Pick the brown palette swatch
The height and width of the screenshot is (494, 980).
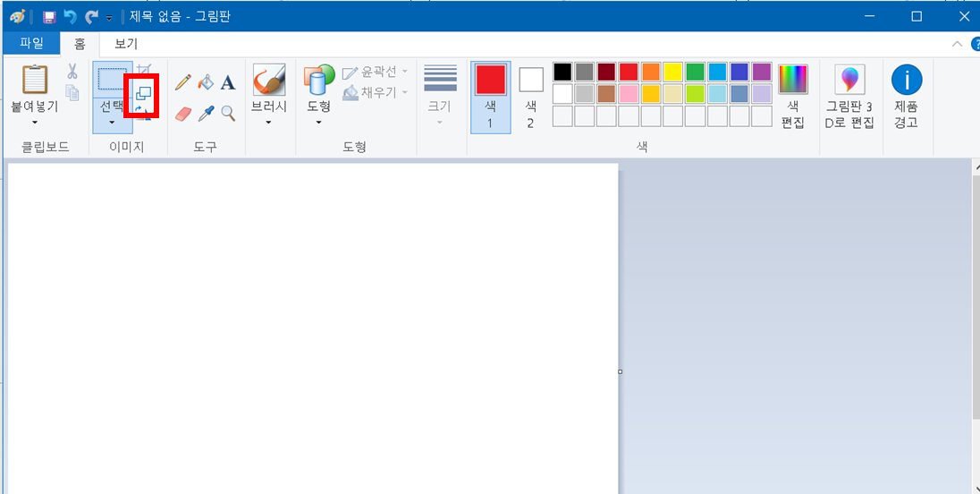(606, 94)
